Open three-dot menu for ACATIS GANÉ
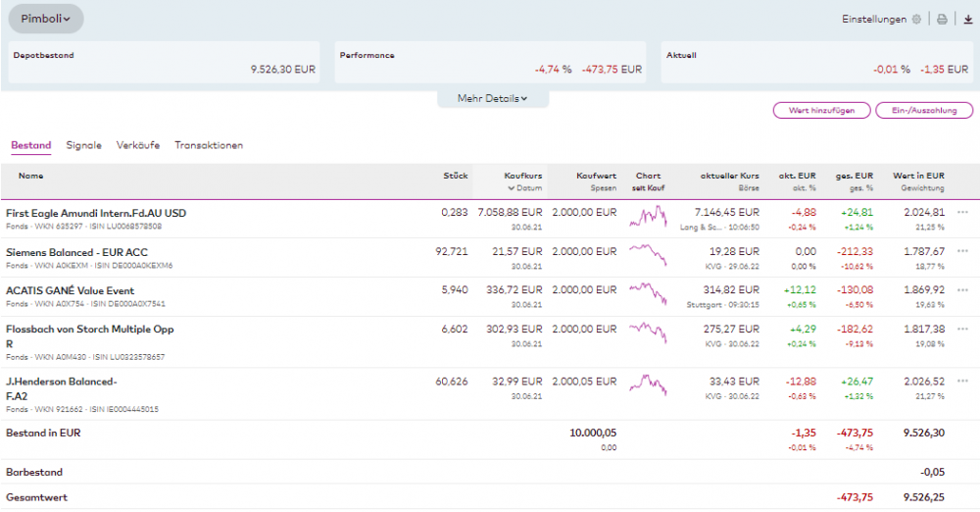Viewport: 980px width, 512px height. click(962, 290)
